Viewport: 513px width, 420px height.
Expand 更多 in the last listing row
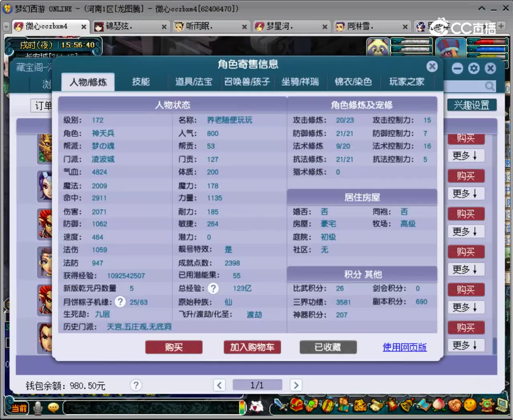pos(465,345)
